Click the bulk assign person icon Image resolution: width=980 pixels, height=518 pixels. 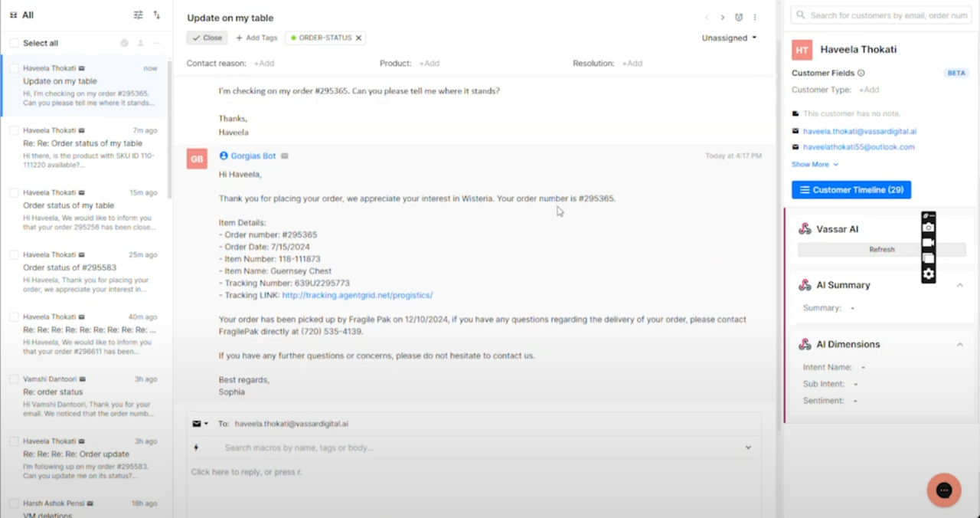click(140, 43)
